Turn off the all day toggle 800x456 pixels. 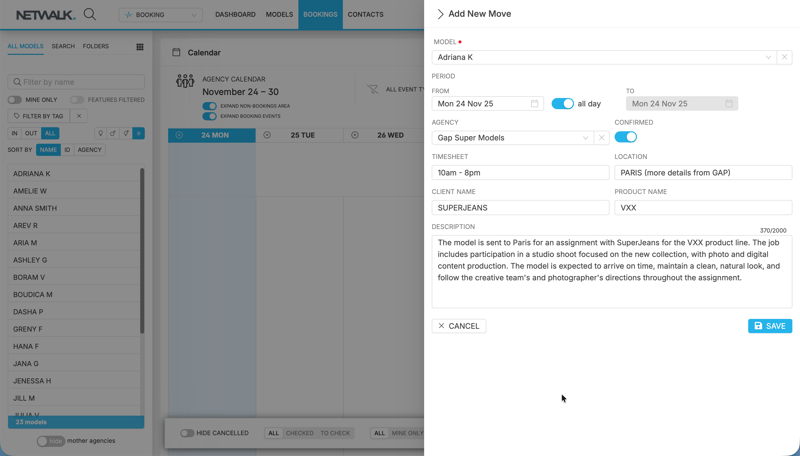(562, 104)
